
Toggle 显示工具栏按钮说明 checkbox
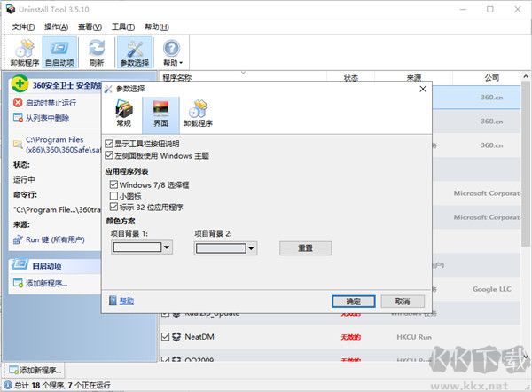(x=109, y=144)
